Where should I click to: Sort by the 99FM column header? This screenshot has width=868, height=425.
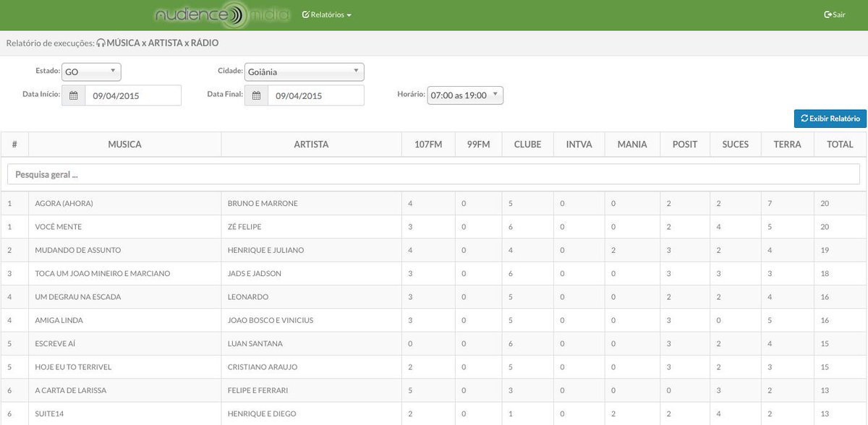pos(479,145)
